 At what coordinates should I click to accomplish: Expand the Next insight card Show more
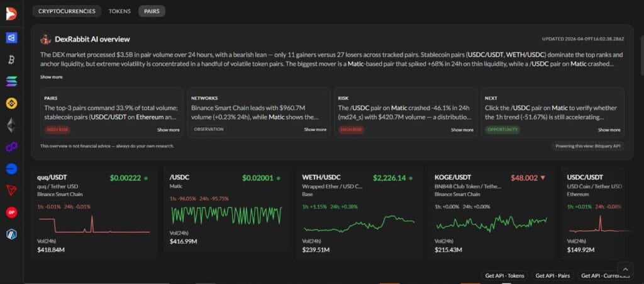coord(609,130)
